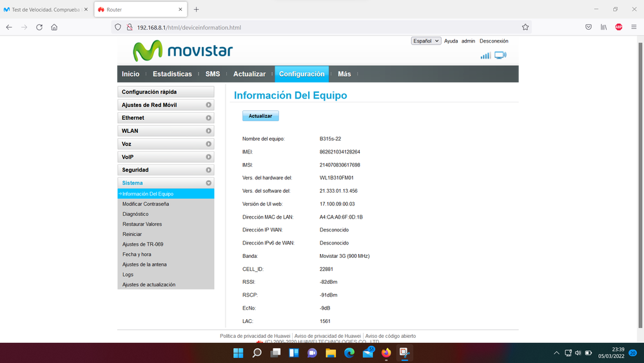Click the browser reload page icon
This screenshot has height=363, width=644.
(x=39, y=27)
